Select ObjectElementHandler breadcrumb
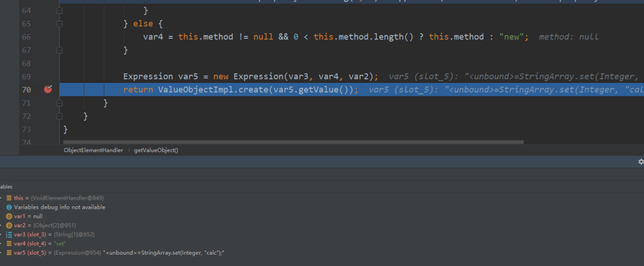This screenshot has width=644, height=266. [93, 150]
